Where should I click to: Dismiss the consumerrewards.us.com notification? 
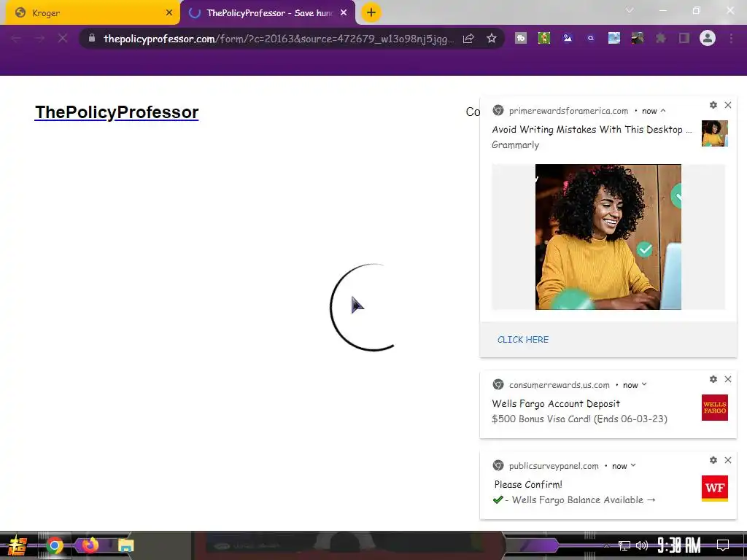click(x=728, y=379)
